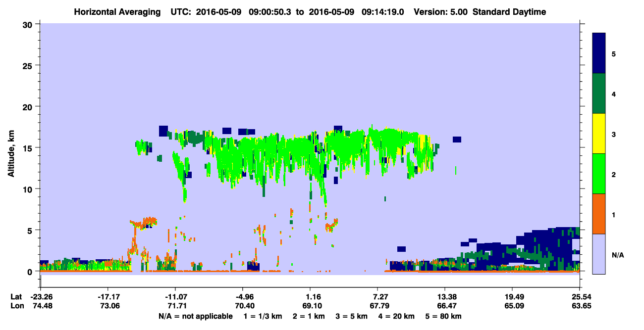This screenshot has width=644, height=330.
Task: Click the 'Altitude, km' axis label
Action: 11,154
